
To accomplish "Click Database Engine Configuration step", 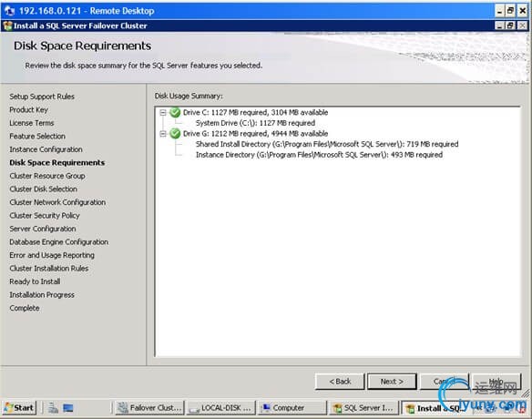I will (58, 242).
